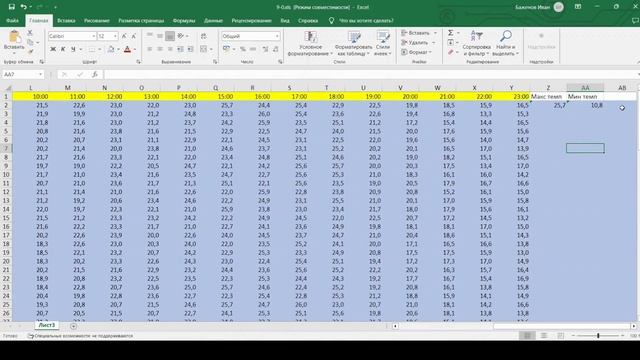This screenshot has height=360, width=640.
Task: Click the Decrease Decimal icon
Action: click(x=276, y=49)
